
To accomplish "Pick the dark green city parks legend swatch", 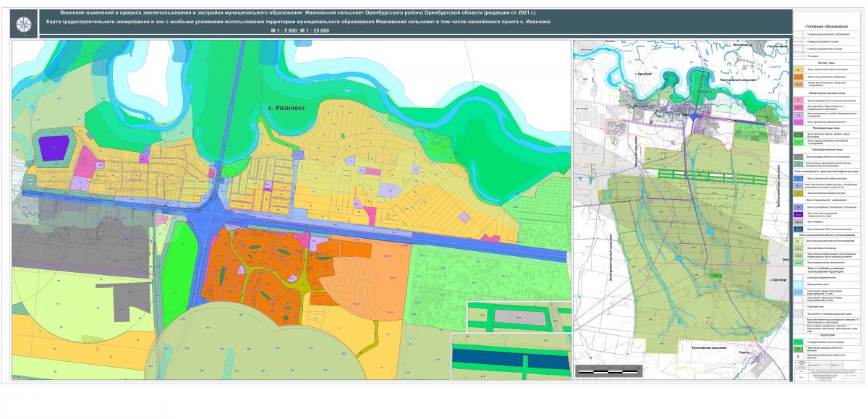I will (x=799, y=134).
